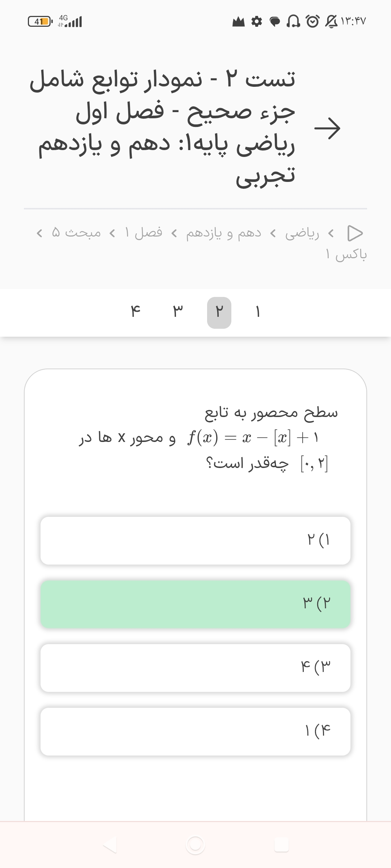Tap the back arrow next to the title
The height and width of the screenshot is (868, 391).
(327, 128)
